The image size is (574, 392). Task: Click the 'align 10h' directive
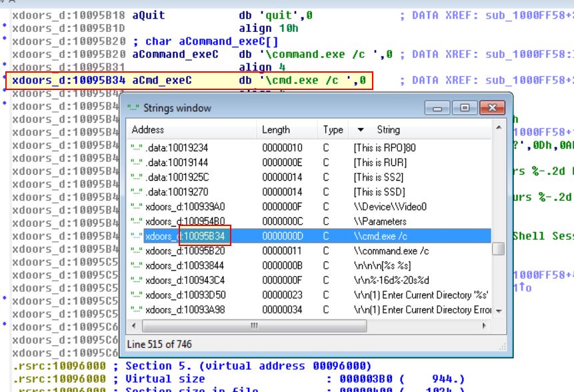click(x=269, y=28)
